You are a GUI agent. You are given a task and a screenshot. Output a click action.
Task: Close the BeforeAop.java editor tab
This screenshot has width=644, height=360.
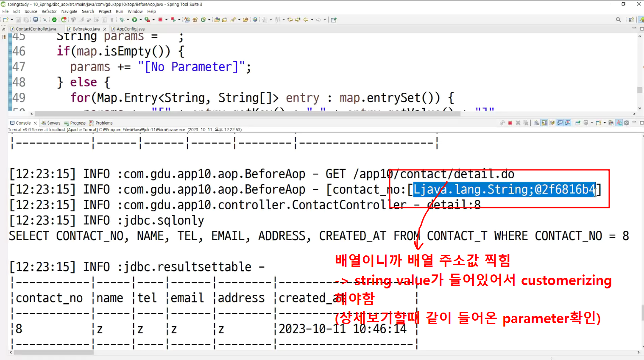pyautogui.click(x=105, y=29)
